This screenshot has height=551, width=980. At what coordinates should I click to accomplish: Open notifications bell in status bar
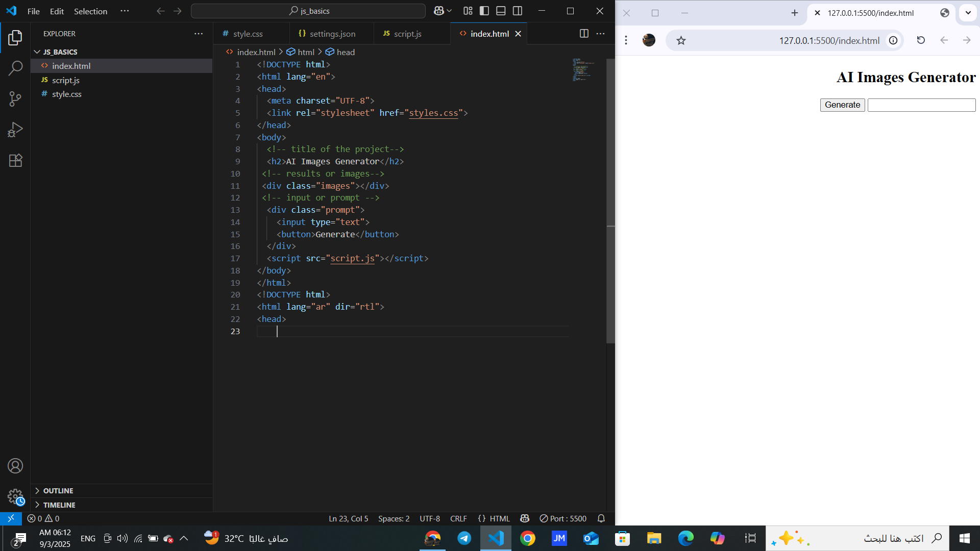601,518
